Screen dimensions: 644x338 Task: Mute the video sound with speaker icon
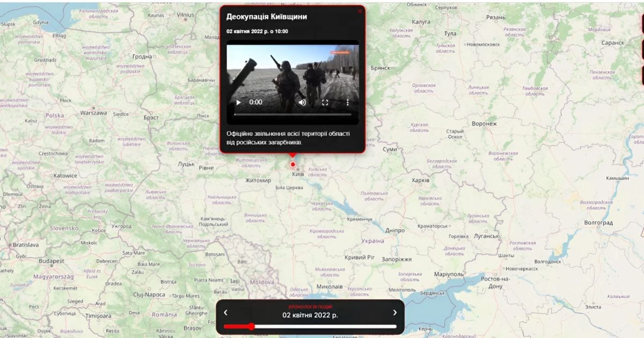[x=302, y=102]
